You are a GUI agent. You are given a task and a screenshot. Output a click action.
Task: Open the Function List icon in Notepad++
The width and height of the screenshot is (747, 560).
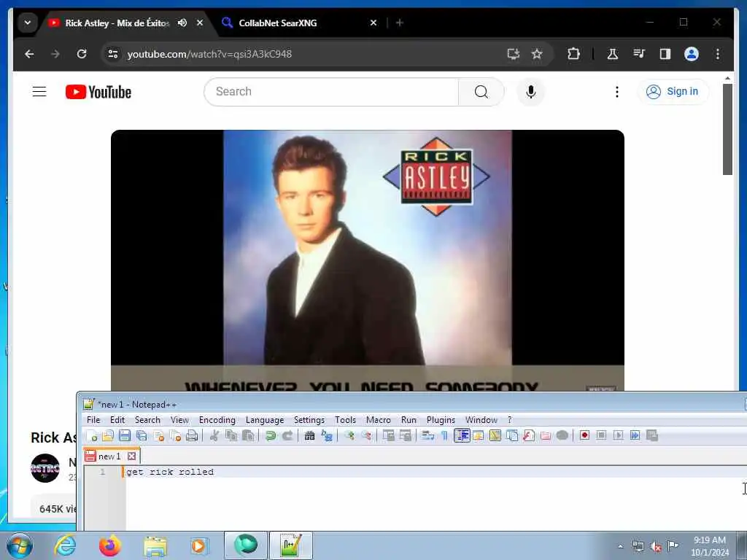[529, 435]
